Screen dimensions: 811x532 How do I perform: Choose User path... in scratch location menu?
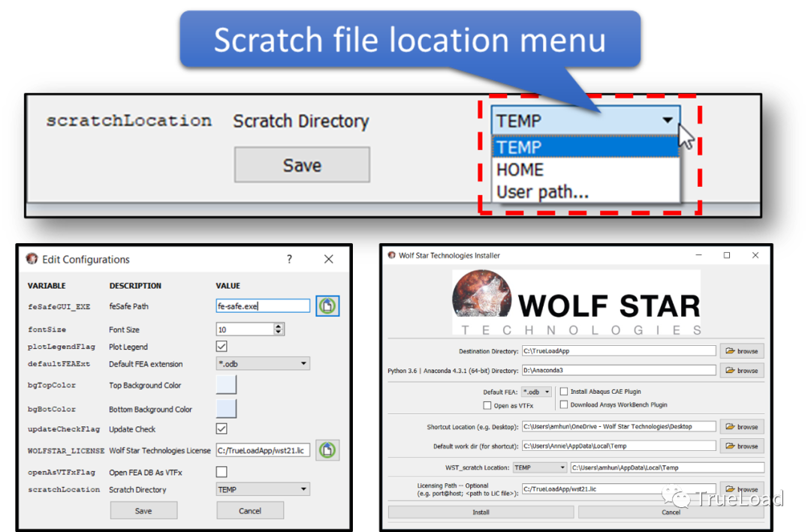[x=586, y=192]
